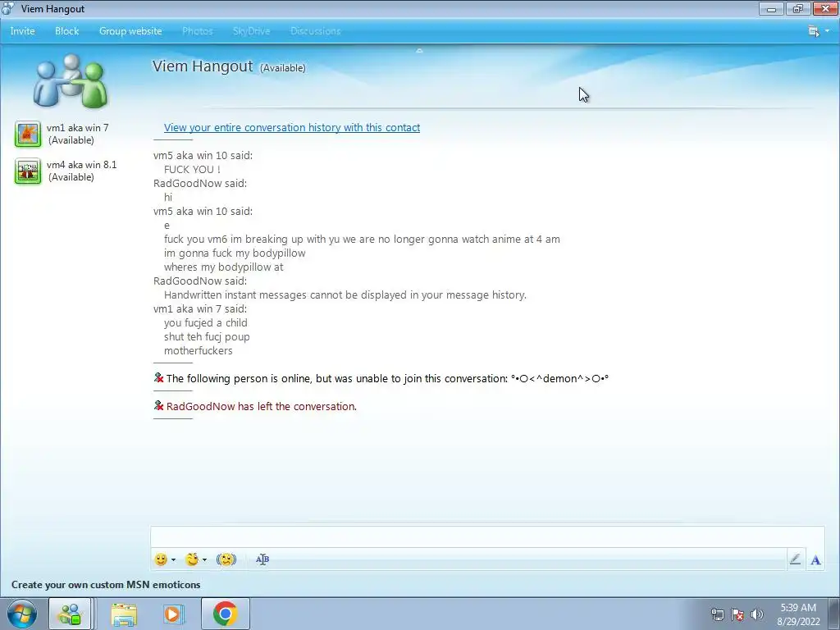840x630 pixels.
Task: Click the message 'wheres my bodypillow at'
Action: point(223,267)
